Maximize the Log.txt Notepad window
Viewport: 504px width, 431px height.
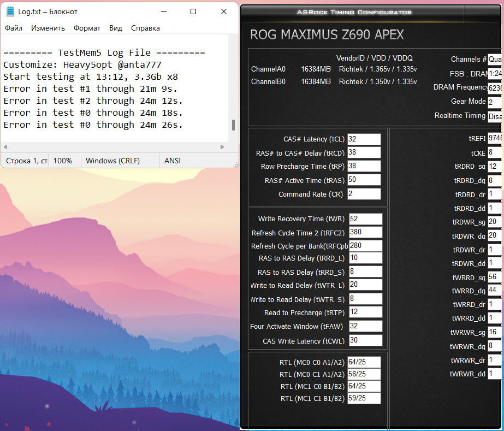(193, 11)
